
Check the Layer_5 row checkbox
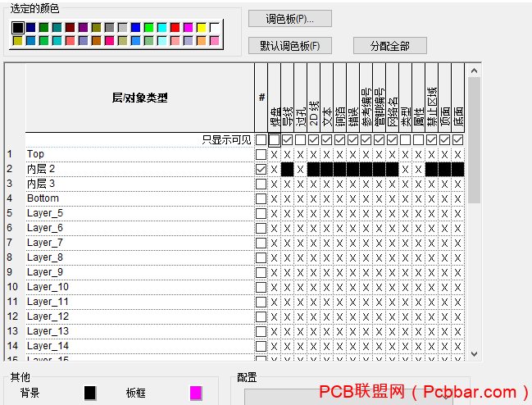click(x=261, y=214)
